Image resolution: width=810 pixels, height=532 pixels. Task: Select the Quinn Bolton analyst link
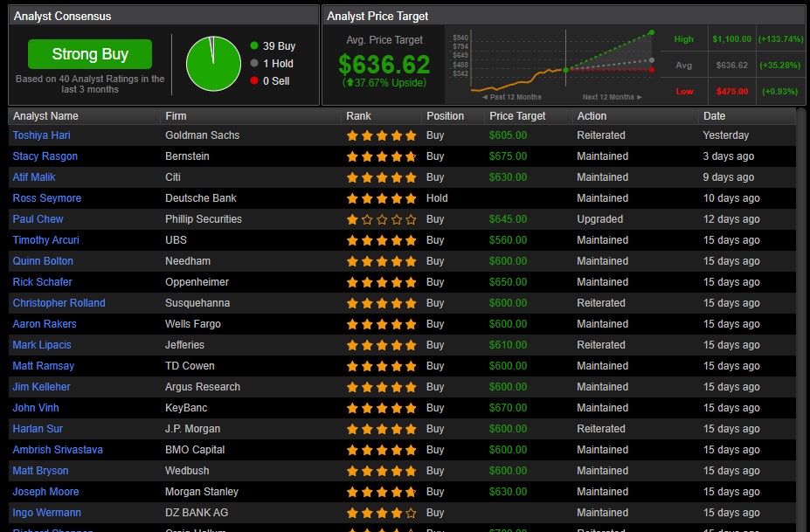(43, 261)
